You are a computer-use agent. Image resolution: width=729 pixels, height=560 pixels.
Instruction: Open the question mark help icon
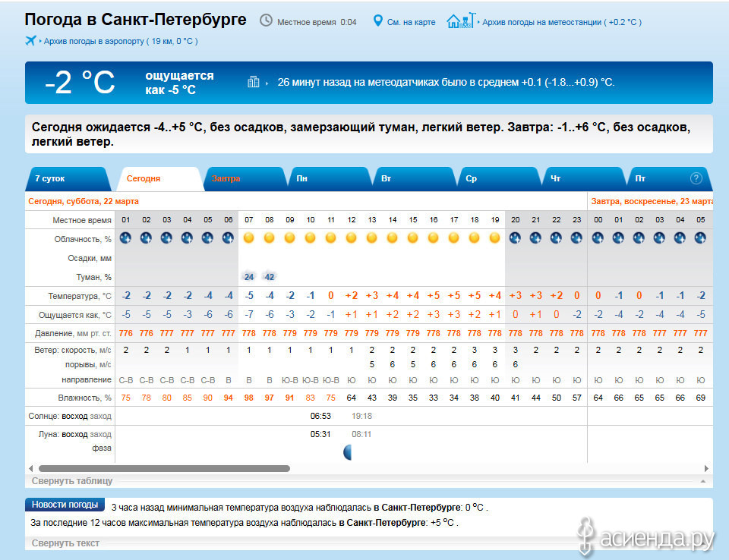point(696,178)
